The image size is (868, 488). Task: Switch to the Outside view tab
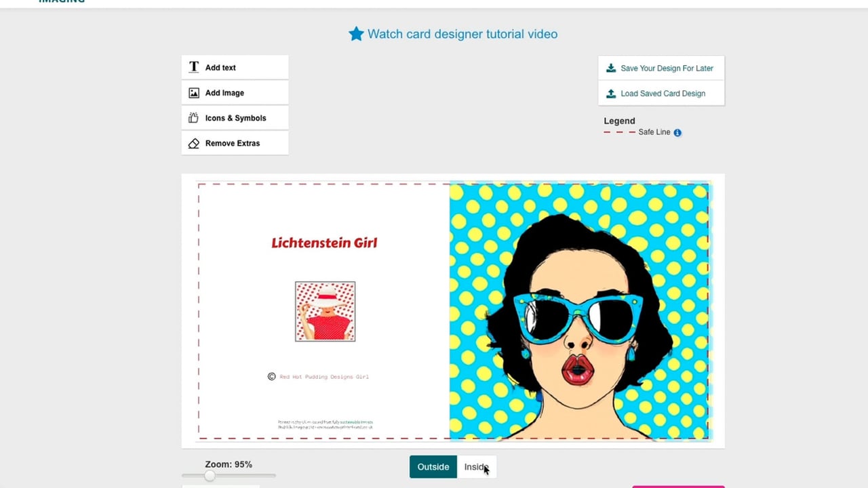coord(433,467)
